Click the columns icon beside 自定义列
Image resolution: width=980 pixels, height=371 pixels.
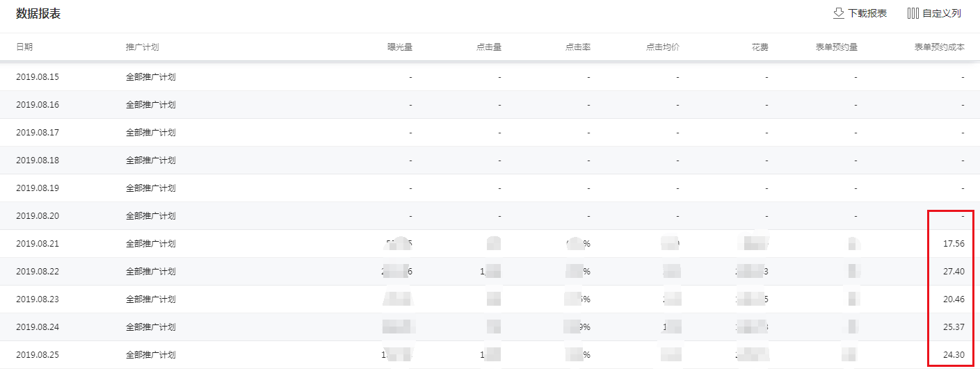point(913,13)
